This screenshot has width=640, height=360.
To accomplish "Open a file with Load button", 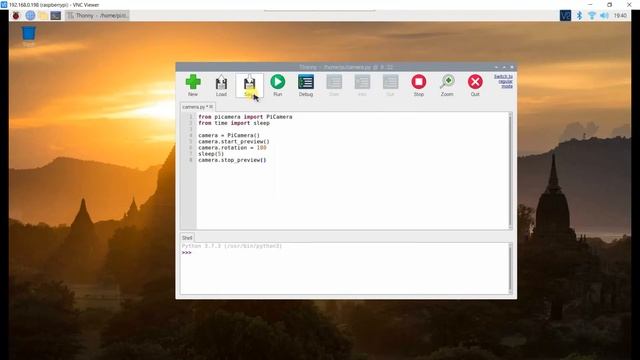I will 221,85.
